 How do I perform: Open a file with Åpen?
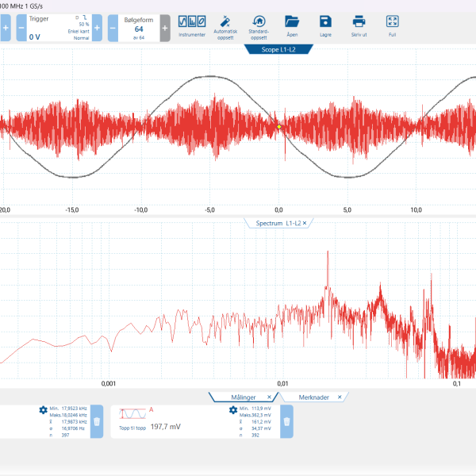click(292, 26)
